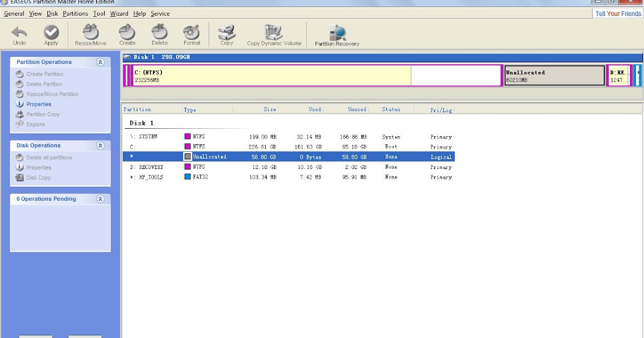644x338 pixels.
Task: Click the NTFS color swatch in SYSTEM row
Action: point(188,137)
